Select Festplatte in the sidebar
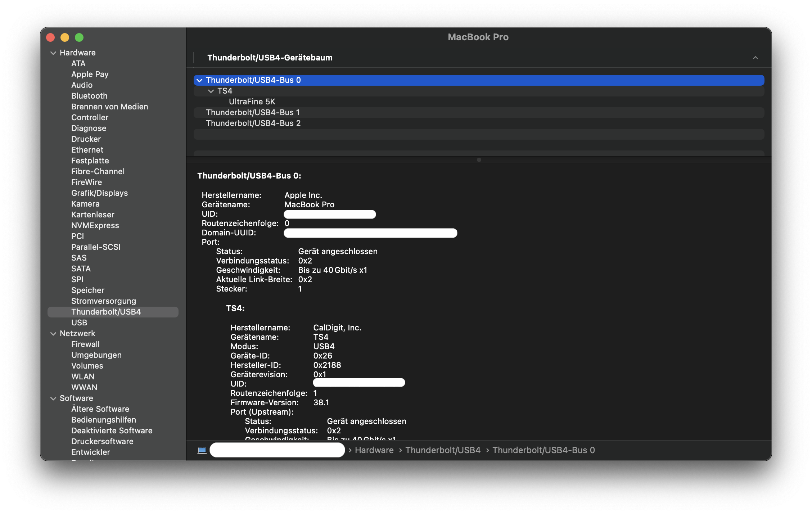 click(x=90, y=161)
